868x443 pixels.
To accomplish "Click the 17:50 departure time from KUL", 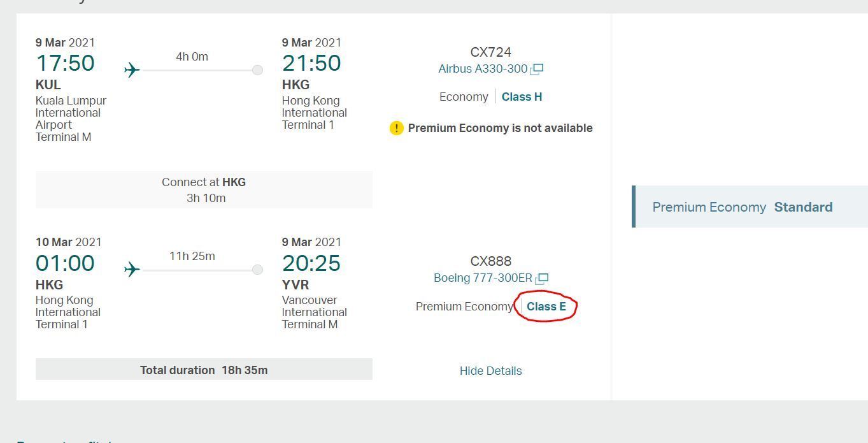I will (x=65, y=63).
